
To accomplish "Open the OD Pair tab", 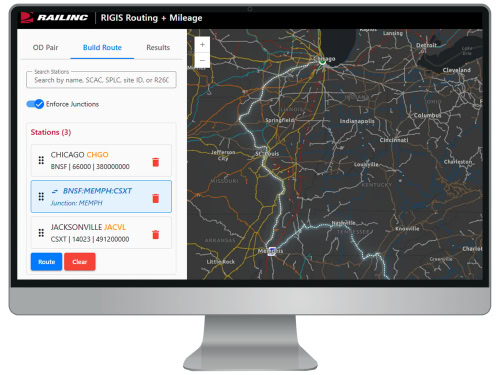I will pos(45,48).
